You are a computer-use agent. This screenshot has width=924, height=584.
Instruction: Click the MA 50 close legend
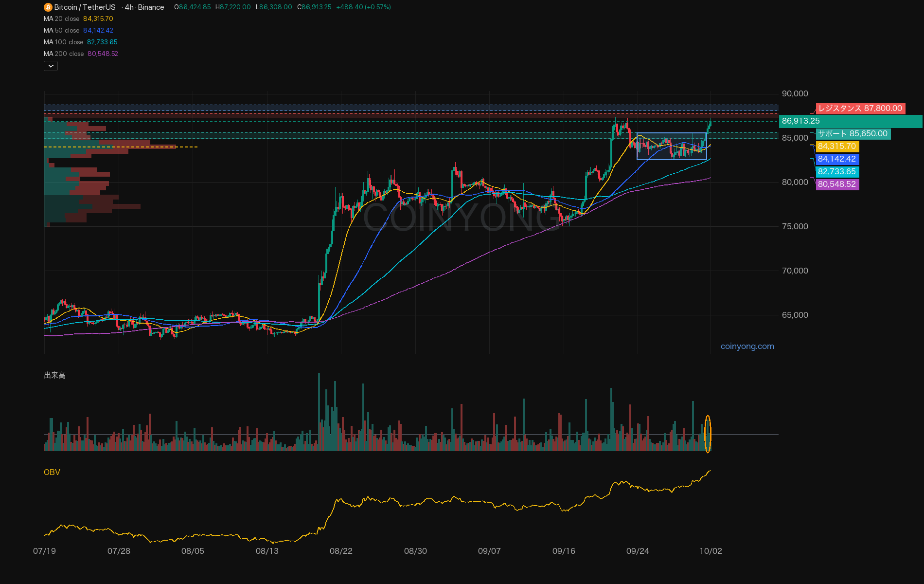[x=78, y=31]
